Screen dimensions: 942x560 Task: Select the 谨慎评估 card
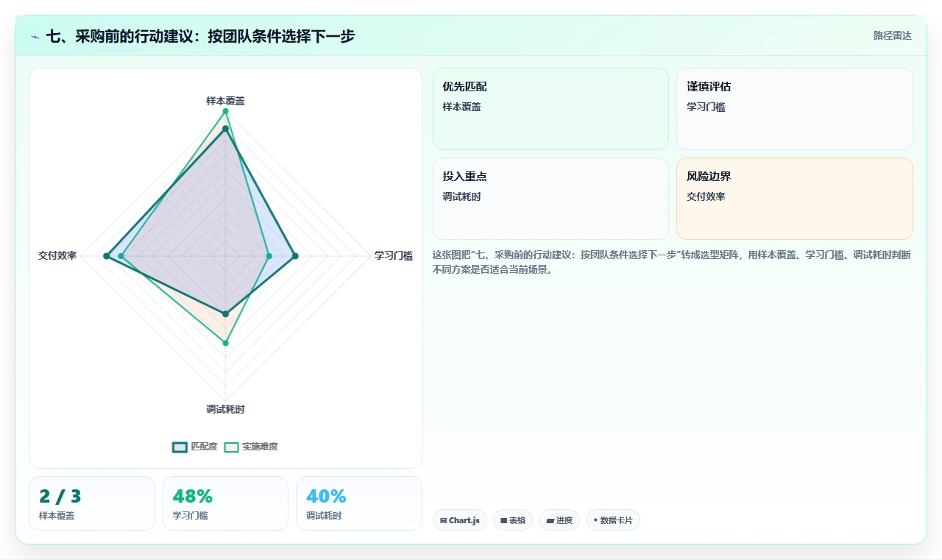tap(795, 109)
